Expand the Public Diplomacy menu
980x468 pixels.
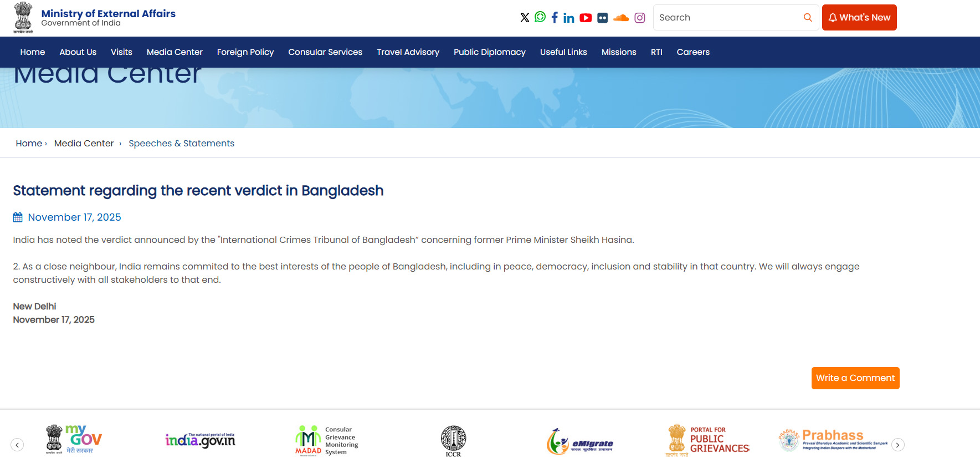(x=489, y=52)
